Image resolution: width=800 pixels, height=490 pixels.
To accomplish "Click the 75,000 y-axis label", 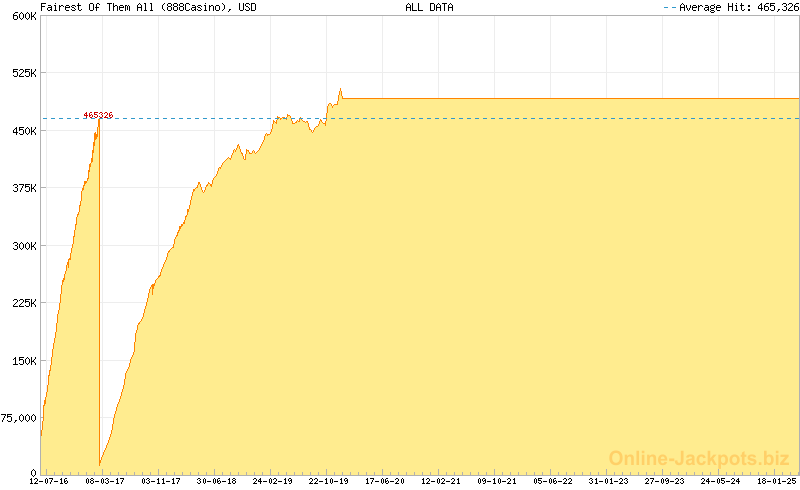I will (19, 418).
